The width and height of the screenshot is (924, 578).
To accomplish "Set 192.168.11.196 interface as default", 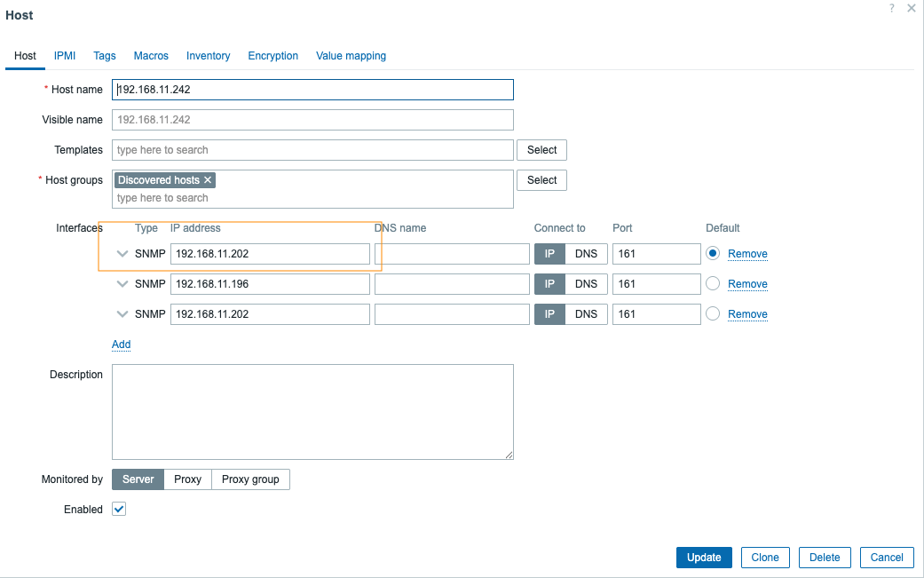I will 712,284.
